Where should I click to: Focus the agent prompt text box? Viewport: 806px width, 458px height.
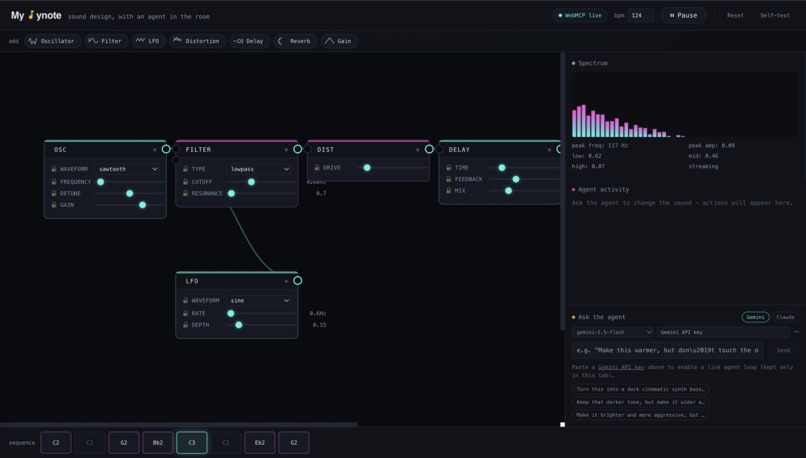click(x=667, y=351)
